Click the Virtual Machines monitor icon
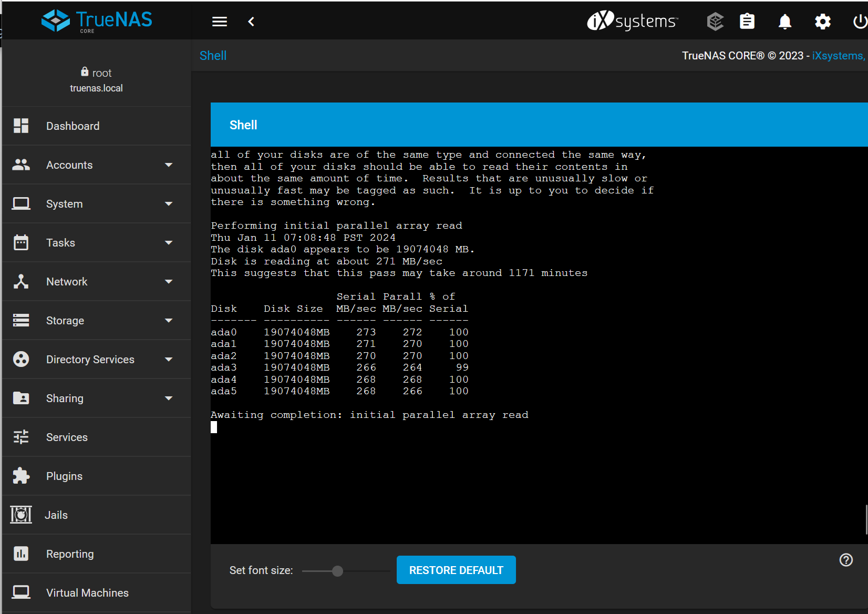 point(21,592)
